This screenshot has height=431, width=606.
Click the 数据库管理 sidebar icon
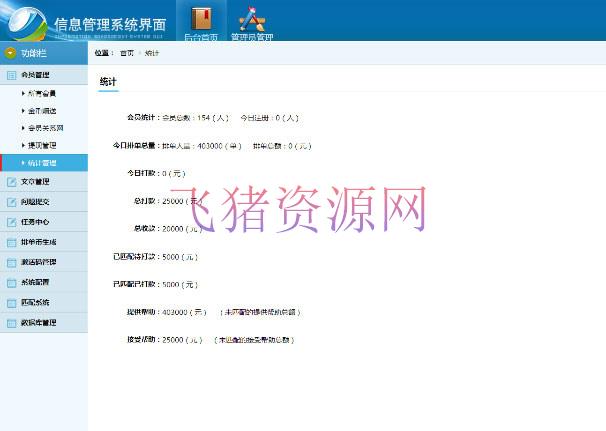tap(11, 323)
